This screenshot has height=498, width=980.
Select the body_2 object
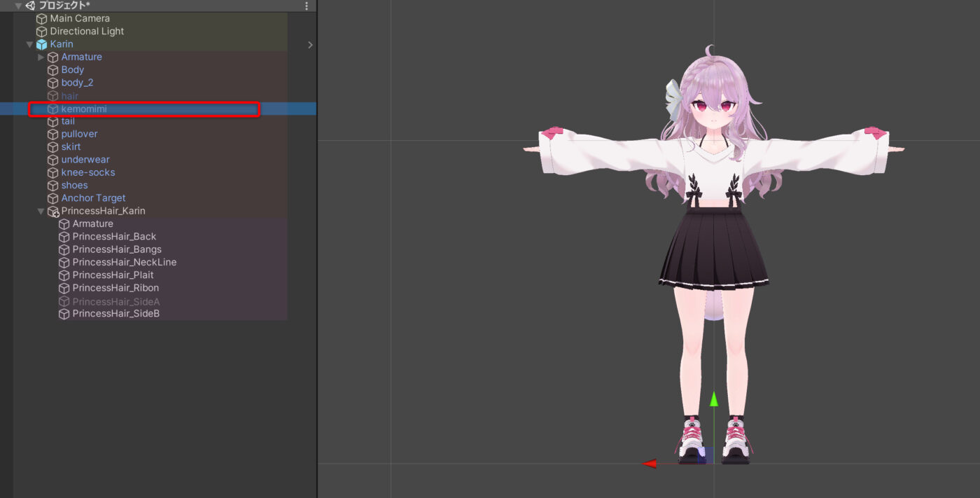pyautogui.click(x=77, y=83)
